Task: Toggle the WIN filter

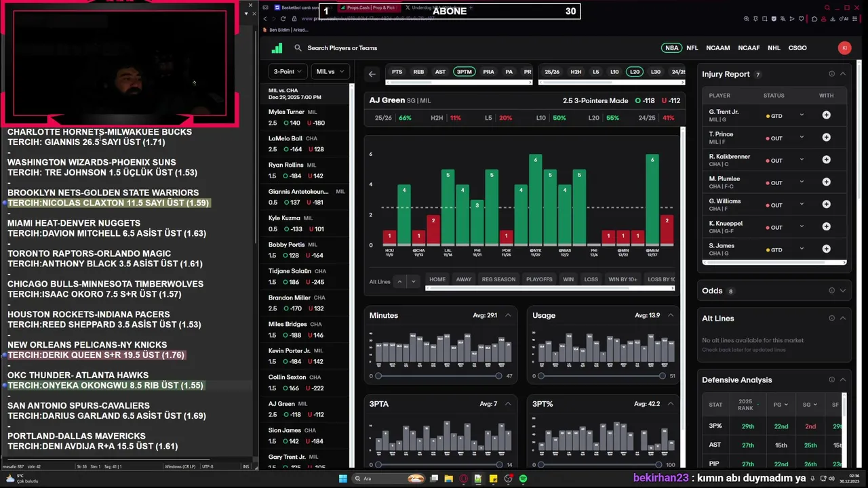Action: (x=568, y=279)
